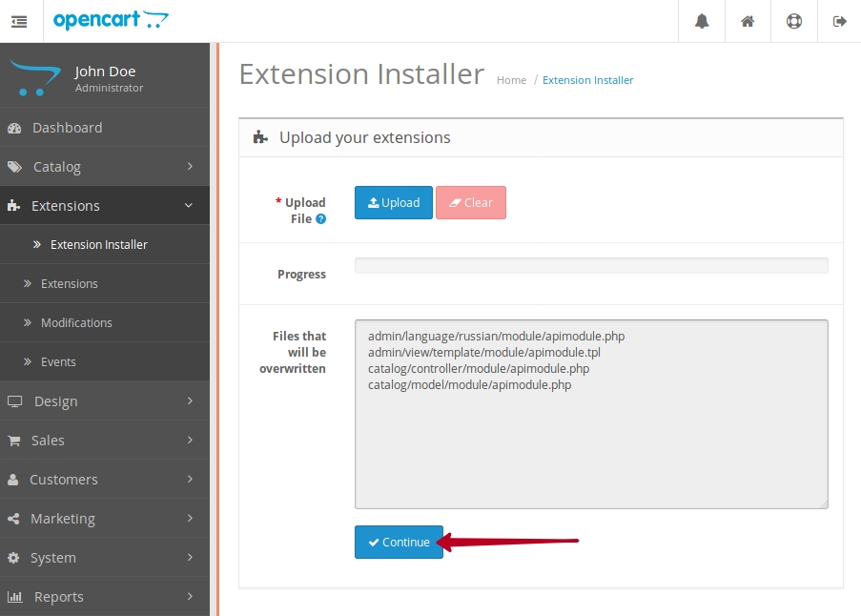
Task: Expand the Catalog menu
Action: (103, 167)
